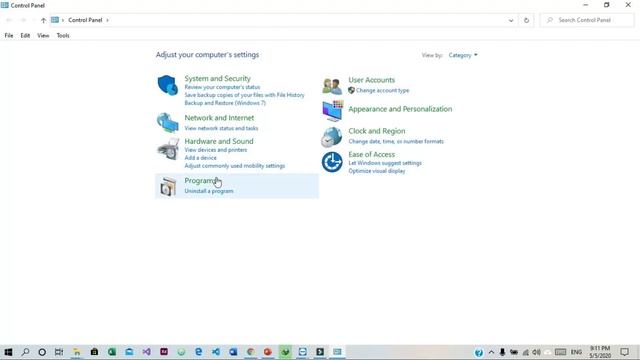Image resolution: width=640 pixels, height=360 pixels.
Task: Expand the chevron after Control Panel breadcrumb
Action: 107,20
